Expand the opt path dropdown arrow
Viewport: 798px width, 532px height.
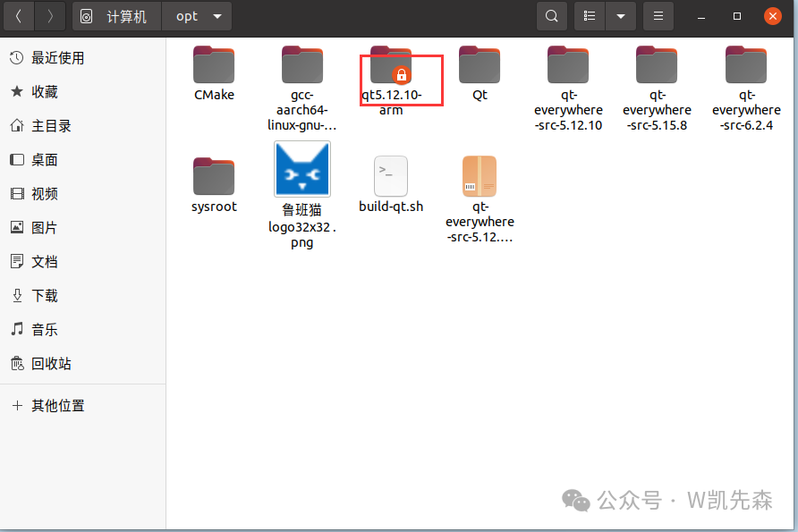pyautogui.click(x=217, y=16)
